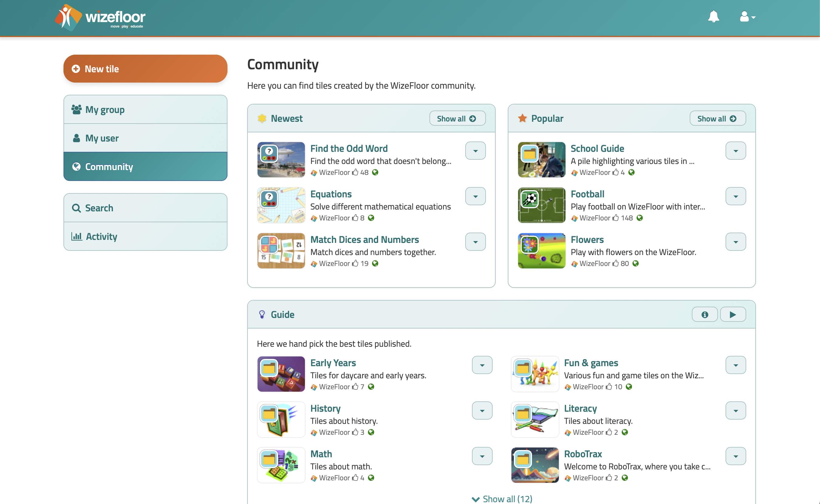Screen dimensions: 820x504
Task: Click the thumbs-up icon on Early Years
Action: coord(355,387)
